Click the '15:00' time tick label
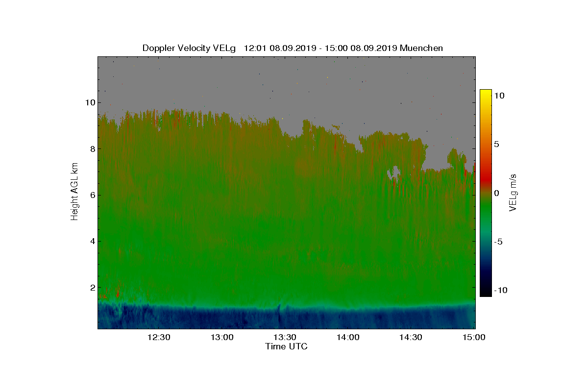The width and height of the screenshot is (588, 392). [x=474, y=337]
